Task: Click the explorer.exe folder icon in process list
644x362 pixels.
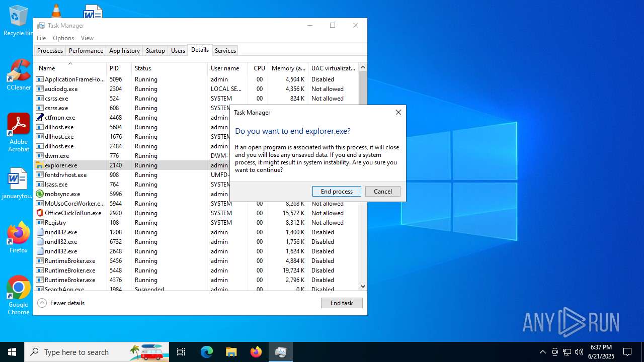Action: 40,165
